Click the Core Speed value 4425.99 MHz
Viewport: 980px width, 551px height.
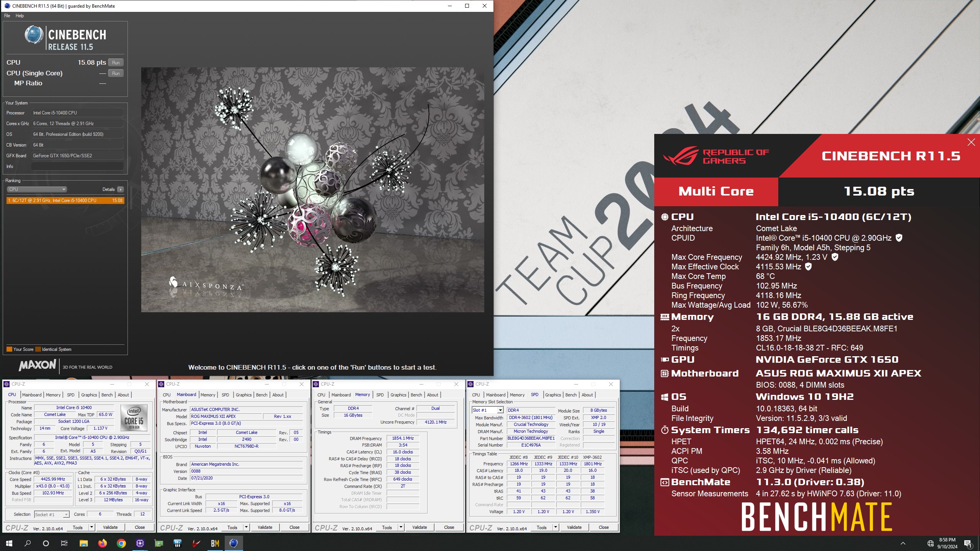coord(53,479)
